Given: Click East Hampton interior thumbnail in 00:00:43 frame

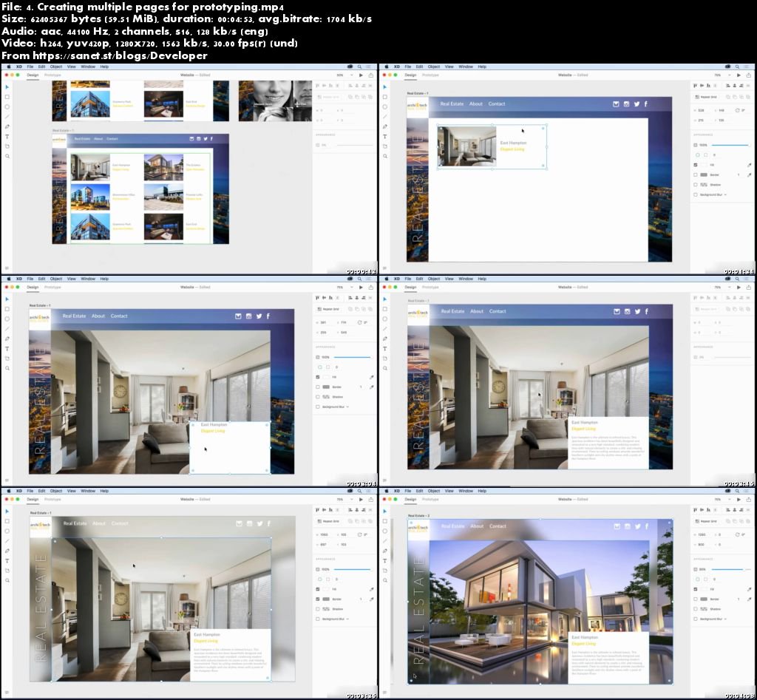Looking at the screenshot, I should [90, 167].
